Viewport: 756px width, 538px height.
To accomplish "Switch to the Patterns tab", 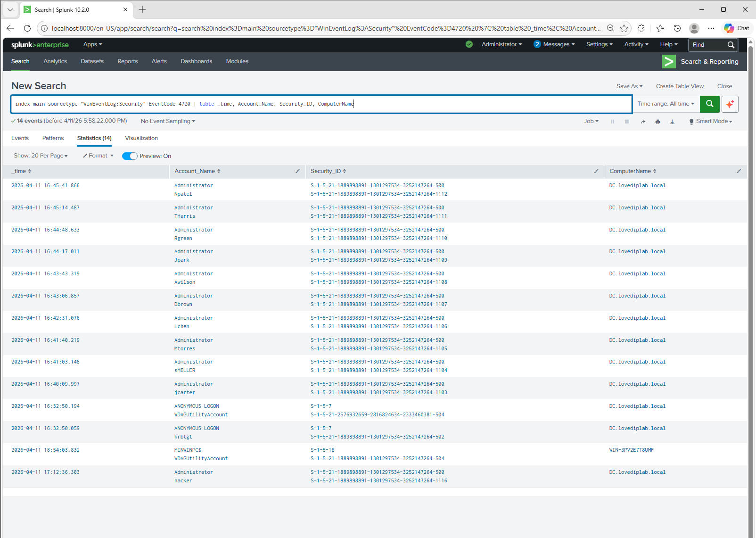I will point(53,138).
